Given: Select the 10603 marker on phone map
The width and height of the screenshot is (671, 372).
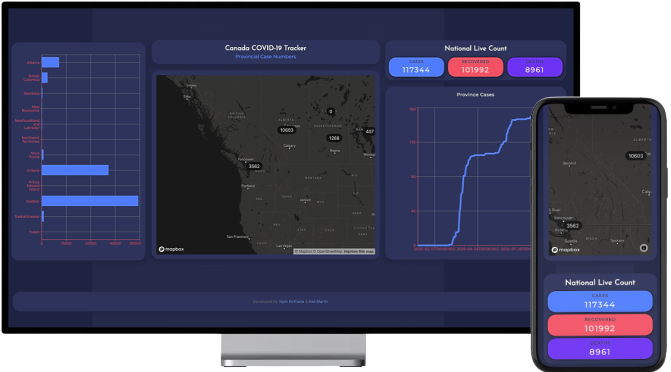Looking at the screenshot, I should pyautogui.click(x=636, y=156).
